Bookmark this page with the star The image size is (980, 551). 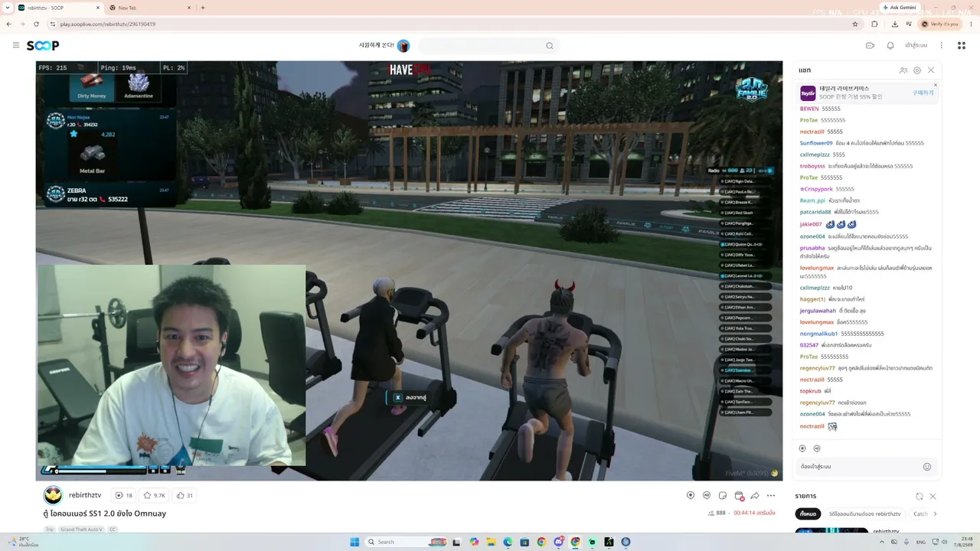tap(855, 24)
